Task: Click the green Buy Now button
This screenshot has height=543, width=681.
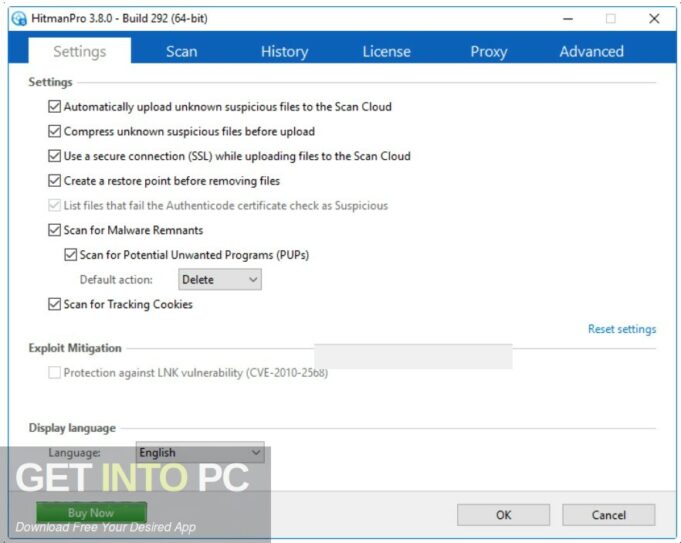Action: click(x=91, y=513)
